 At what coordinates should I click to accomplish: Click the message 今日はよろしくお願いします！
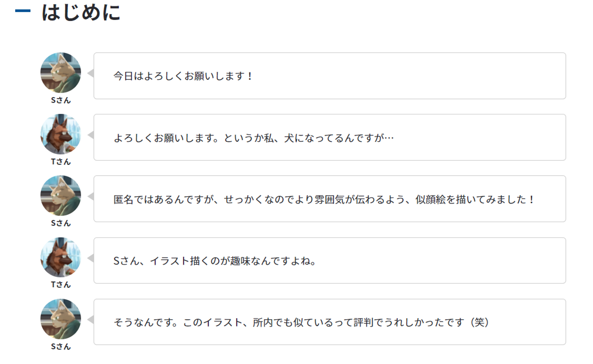coord(183,76)
